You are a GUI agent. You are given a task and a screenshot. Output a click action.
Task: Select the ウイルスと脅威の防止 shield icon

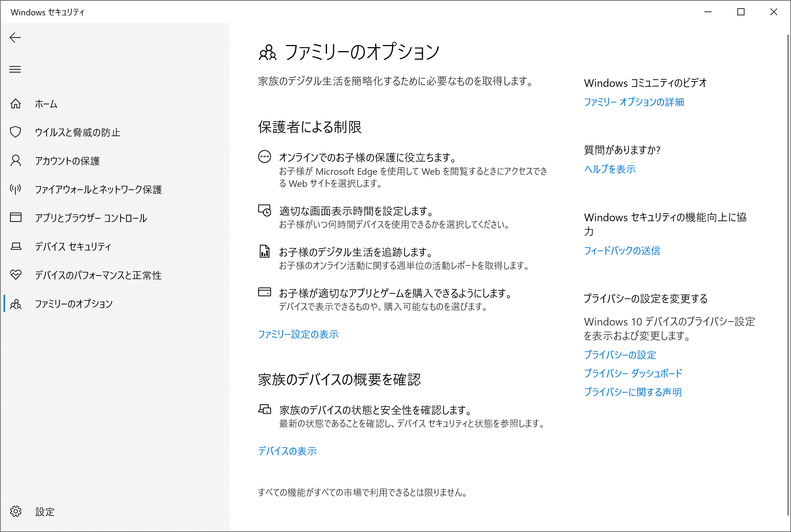[x=15, y=132]
